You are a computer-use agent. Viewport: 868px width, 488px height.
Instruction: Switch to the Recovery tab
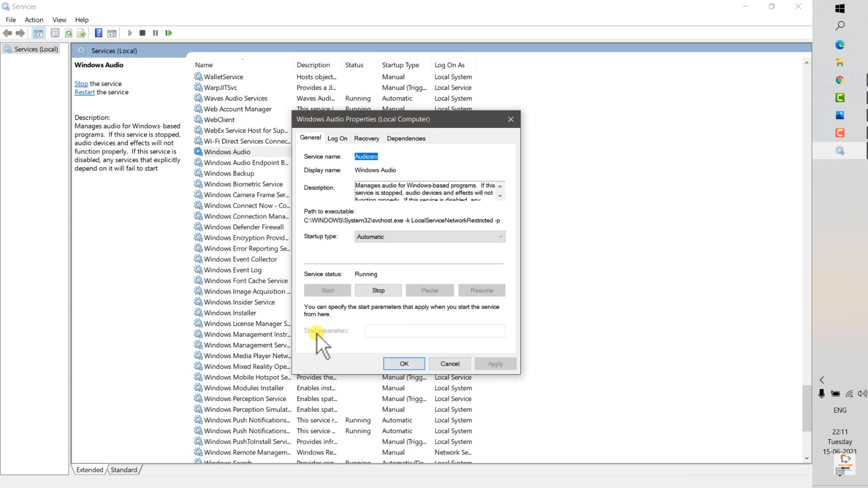click(366, 139)
